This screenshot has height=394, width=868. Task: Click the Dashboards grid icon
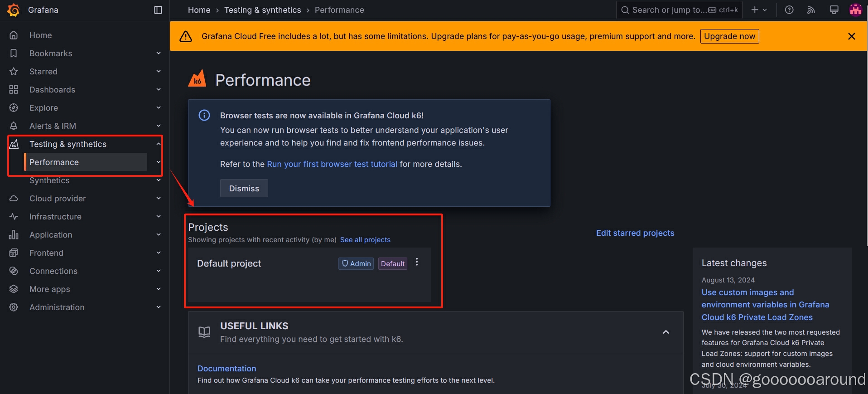(14, 89)
